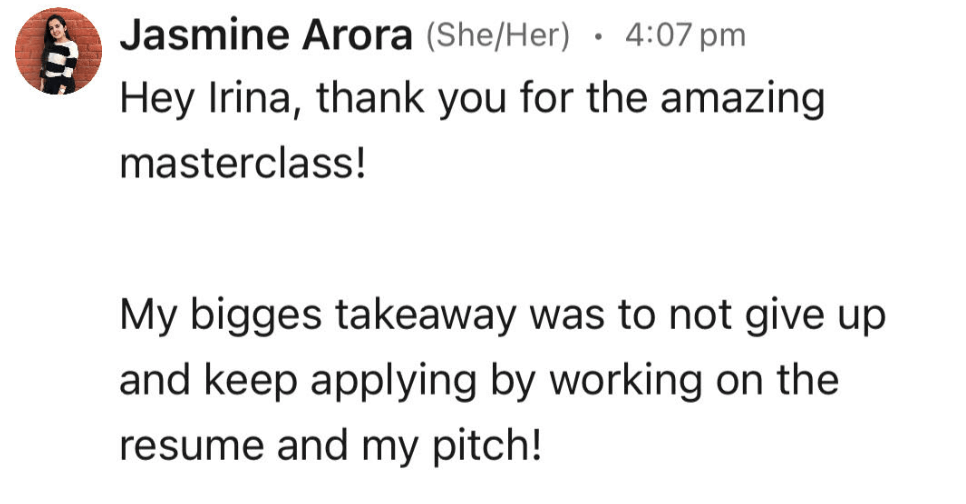
Task: Open the sender name Jasmine Arora
Action: [x=266, y=36]
